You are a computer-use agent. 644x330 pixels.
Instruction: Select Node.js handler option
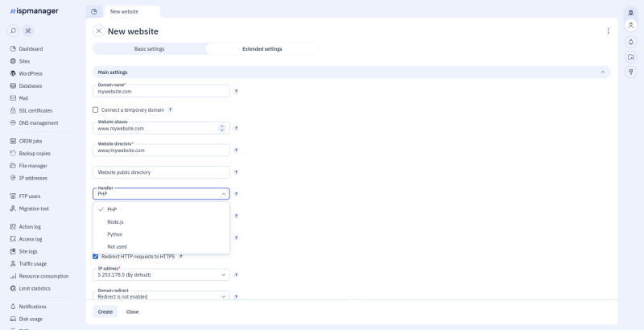pyautogui.click(x=161, y=222)
